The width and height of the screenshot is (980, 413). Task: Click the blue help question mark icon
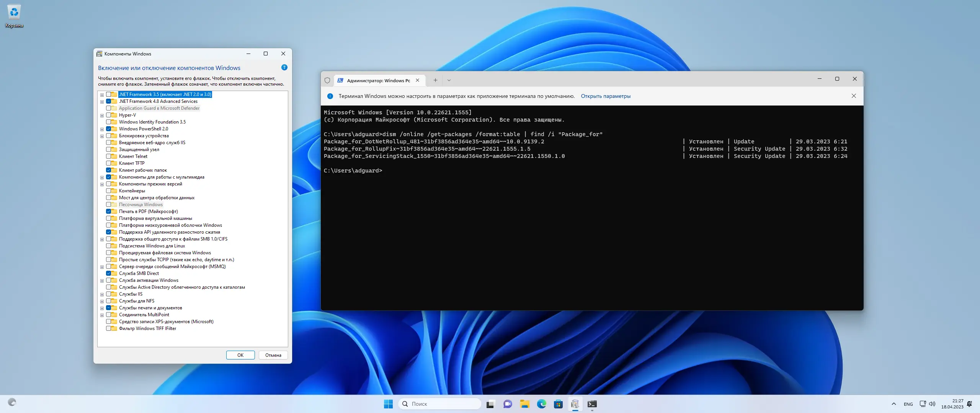click(284, 68)
